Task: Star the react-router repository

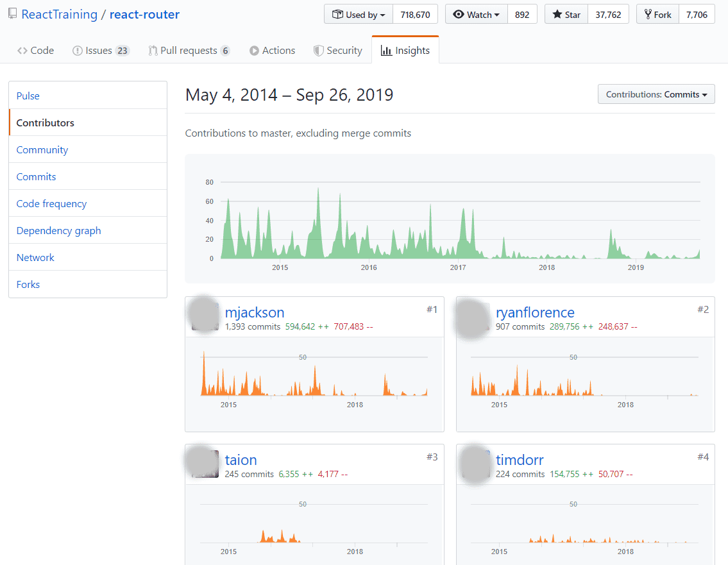Action: click(566, 14)
